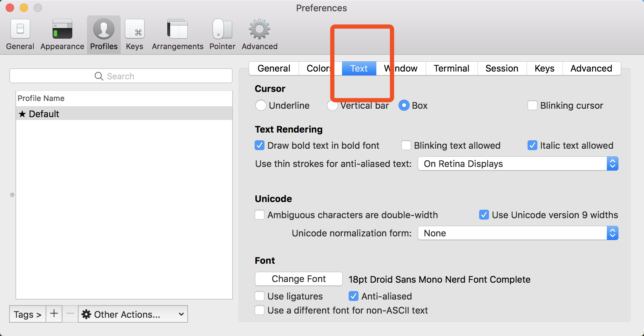Click the Arrangements toolbar icon
Image resolution: width=644 pixels, height=336 pixels.
click(177, 33)
